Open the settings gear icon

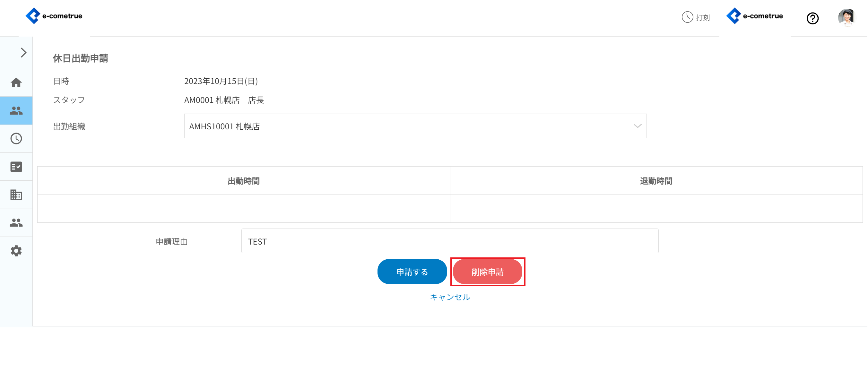(x=16, y=251)
